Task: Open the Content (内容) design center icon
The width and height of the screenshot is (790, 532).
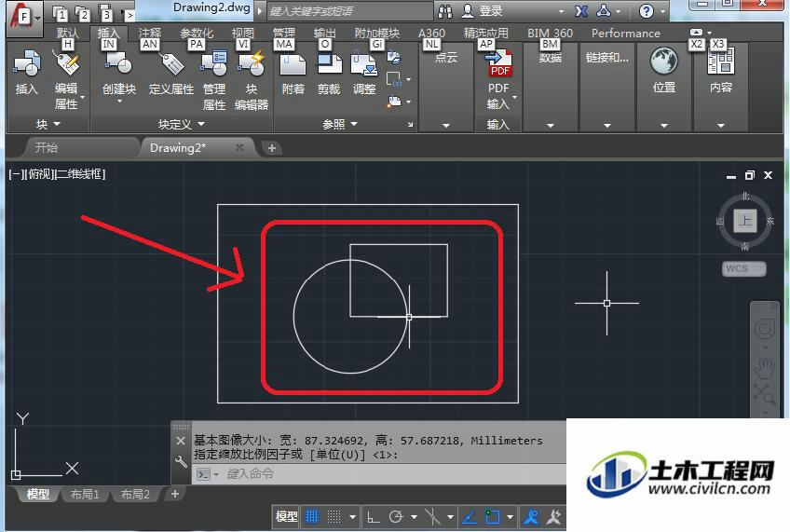Action: [721, 61]
